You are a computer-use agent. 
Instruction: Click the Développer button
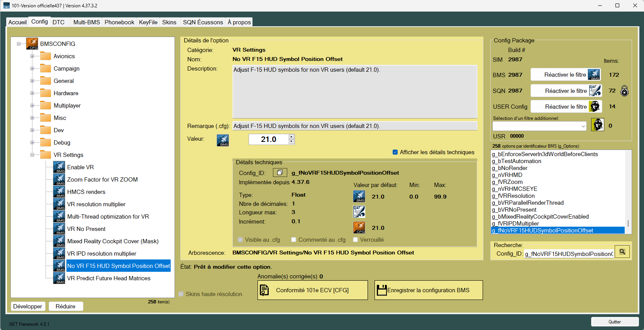pyautogui.click(x=28, y=306)
